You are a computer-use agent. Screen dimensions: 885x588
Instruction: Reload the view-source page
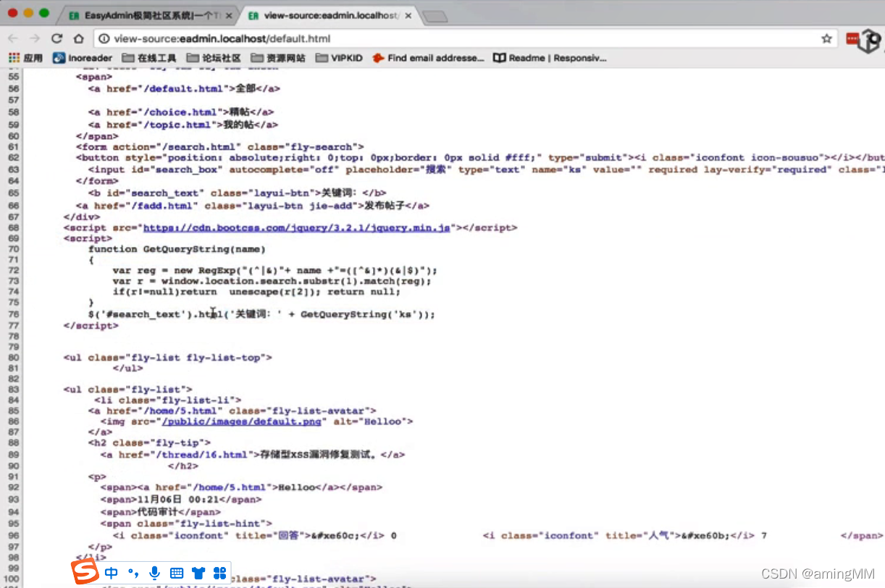[56, 38]
